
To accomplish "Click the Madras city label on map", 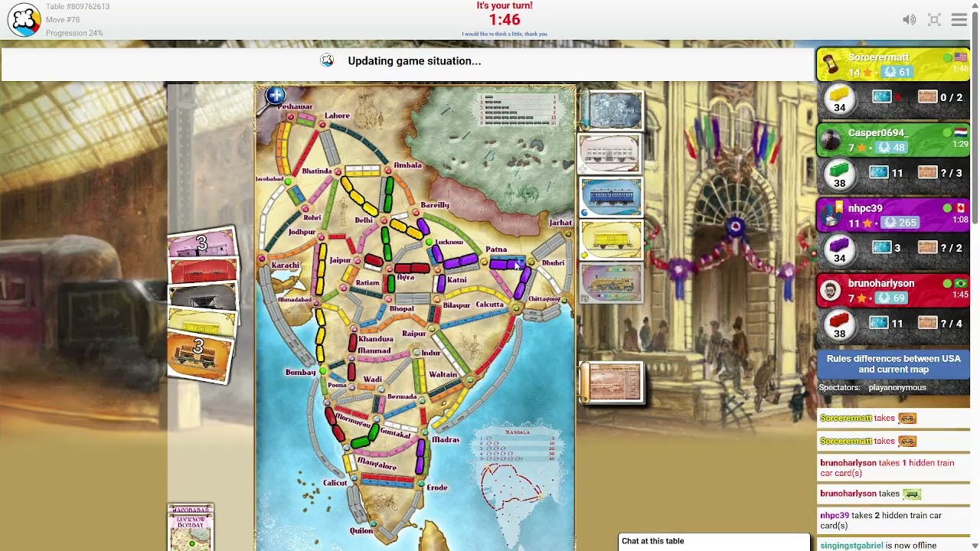I will pos(446,440).
